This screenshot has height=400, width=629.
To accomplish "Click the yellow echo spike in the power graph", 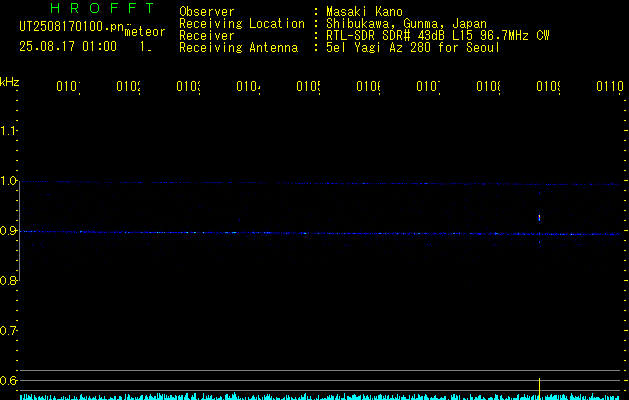I will (x=539, y=388).
